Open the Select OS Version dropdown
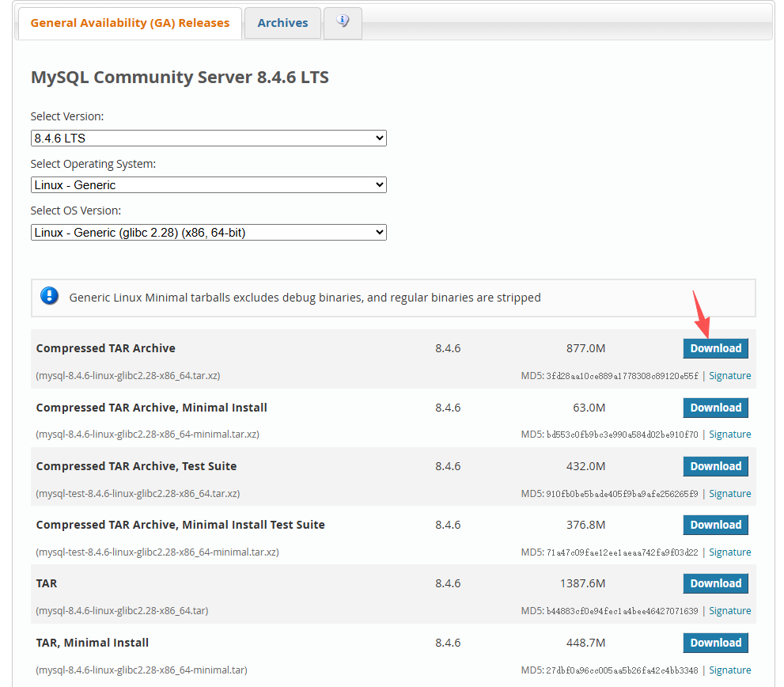 [x=209, y=233]
